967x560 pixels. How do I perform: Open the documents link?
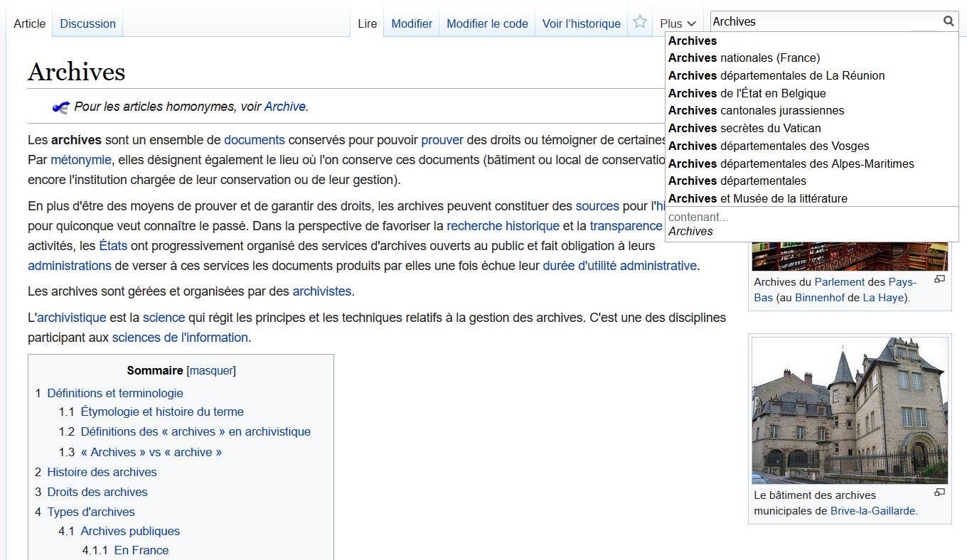click(255, 139)
